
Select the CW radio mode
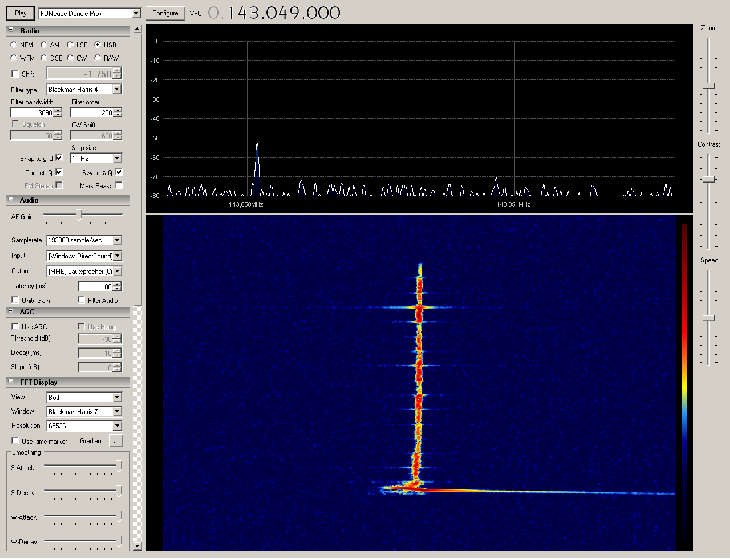point(70,58)
